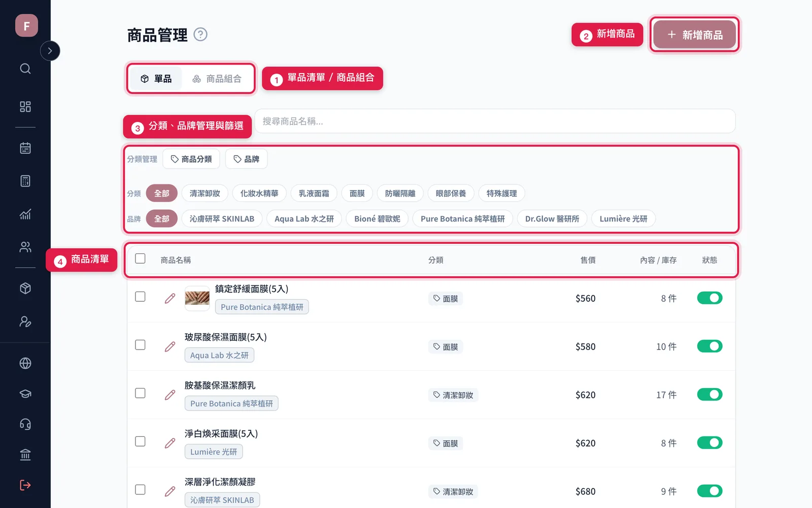Image resolution: width=812 pixels, height=508 pixels.
Task: Open the search icon in sidebar
Action: click(25, 69)
